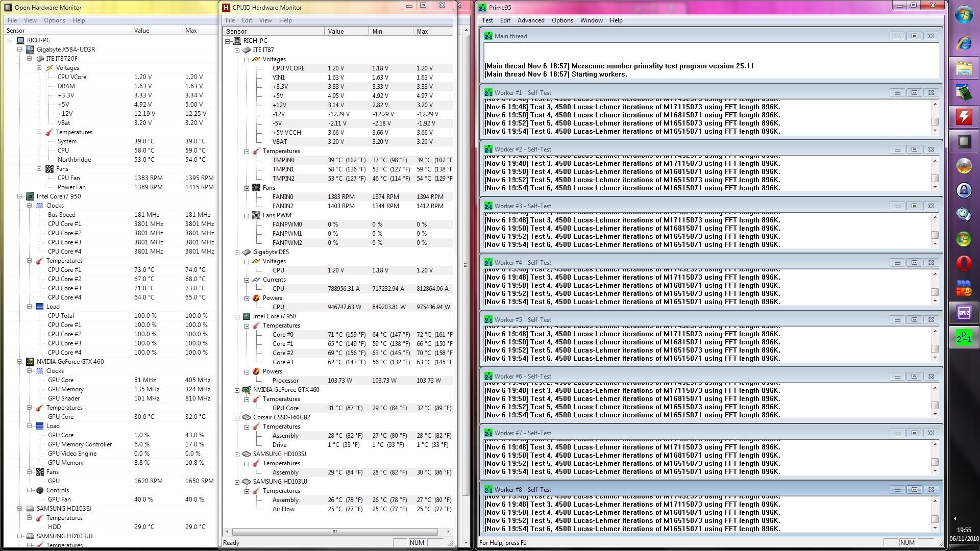Click the KeePass padlock taskbar icon

pyautogui.click(x=964, y=190)
